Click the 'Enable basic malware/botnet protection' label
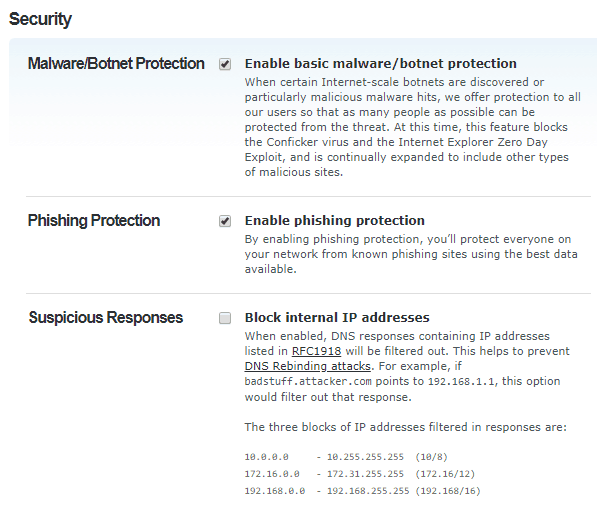The width and height of the screenshot is (597, 516). 380,64
